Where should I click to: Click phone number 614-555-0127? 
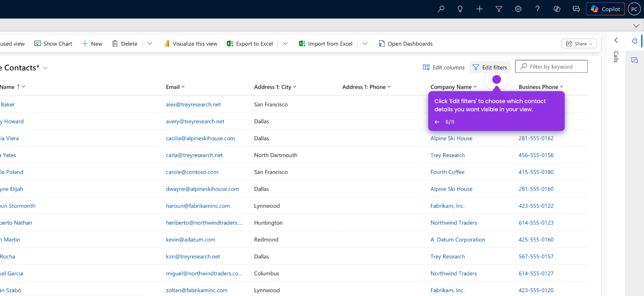click(x=536, y=274)
